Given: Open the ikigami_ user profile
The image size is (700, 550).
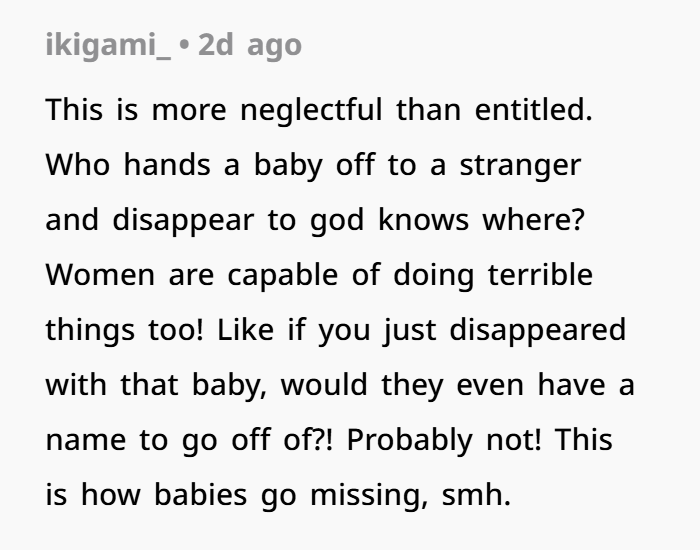Looking at the screenshot, I should (108, 47).
